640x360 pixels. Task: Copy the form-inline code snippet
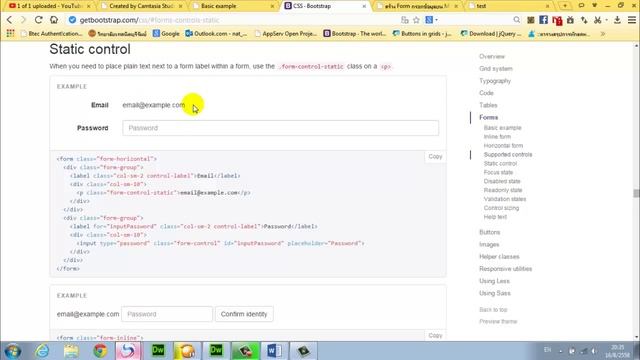[x=435, y=335]
